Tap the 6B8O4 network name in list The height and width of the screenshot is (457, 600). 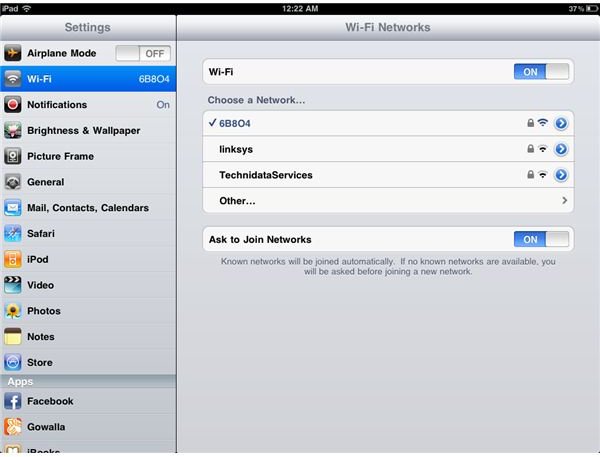[235, 123]
